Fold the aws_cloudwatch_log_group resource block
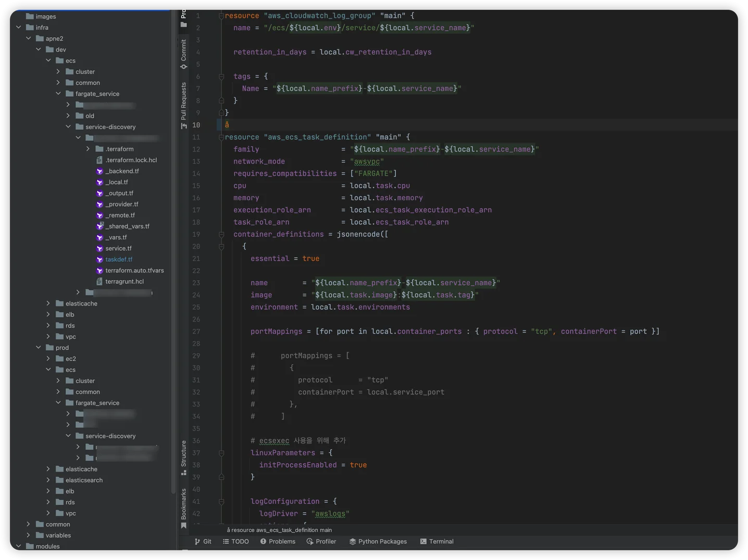The width and height of the screenshot is (748, 560). [x=221, y=16]
